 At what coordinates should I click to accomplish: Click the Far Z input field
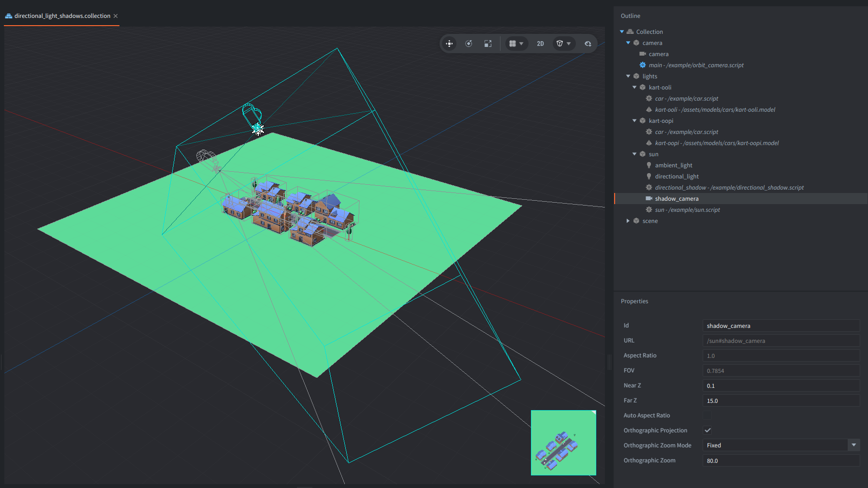(x=781, y=401)
